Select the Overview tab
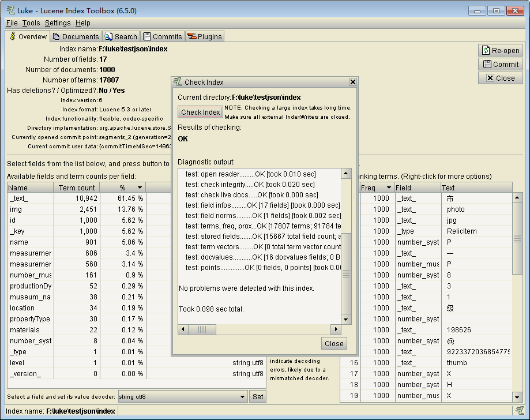The image size is (530, 420). click(x=28, y=36)
